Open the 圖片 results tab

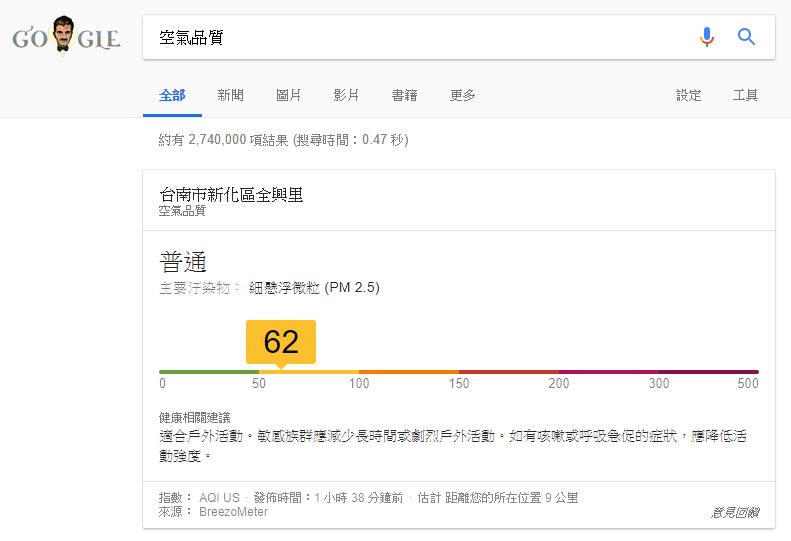(x=289, y=95)
